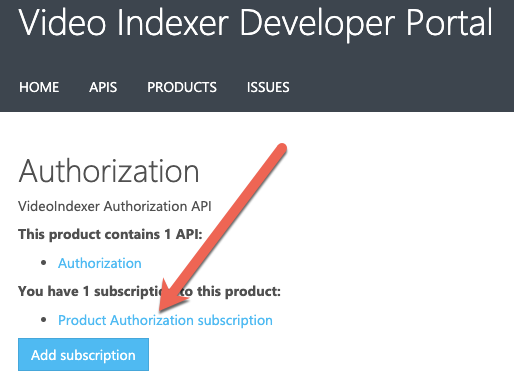The height and width of the screenshot is (382, 514).
Task: Go to the APIS menu item
Action: click(x=103, y=87)
